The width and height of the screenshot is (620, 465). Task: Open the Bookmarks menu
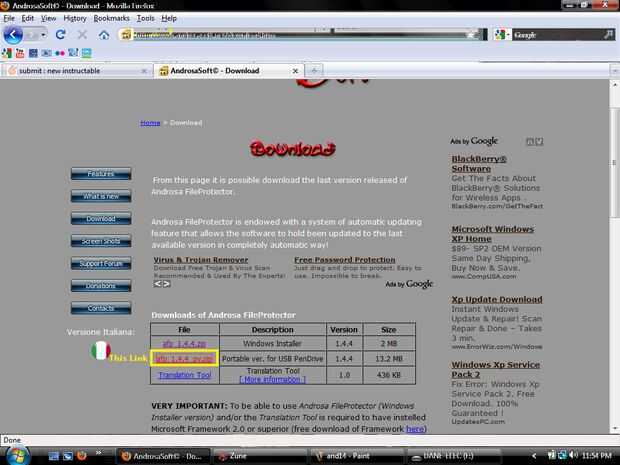pos(111,18)
